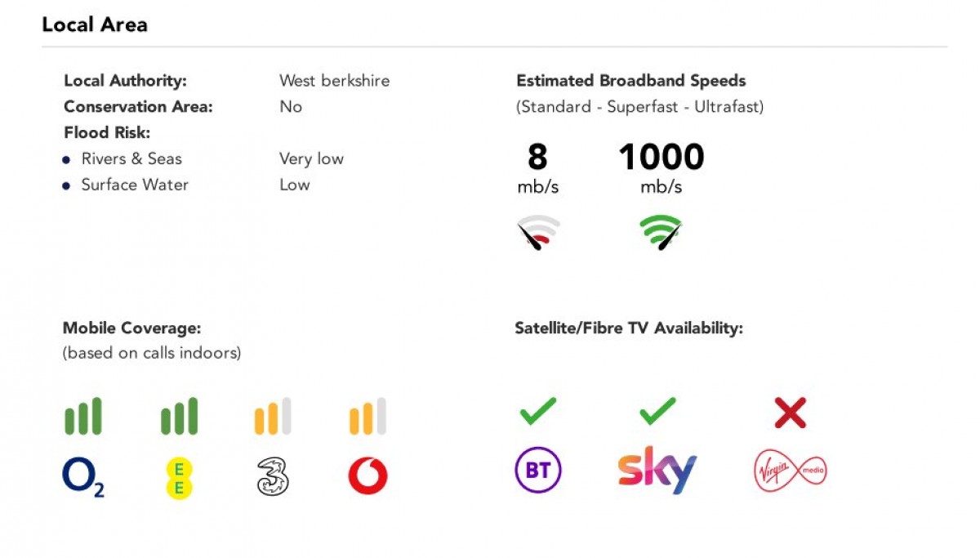Click the Three network logo
980x558 pixels.
click(273, 477)
